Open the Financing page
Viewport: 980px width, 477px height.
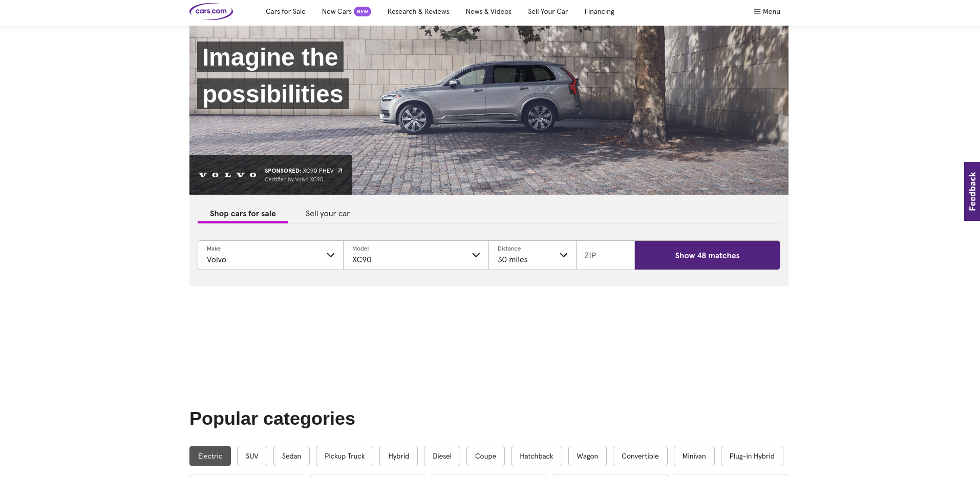pyautogui.click(x=599, y=11)
